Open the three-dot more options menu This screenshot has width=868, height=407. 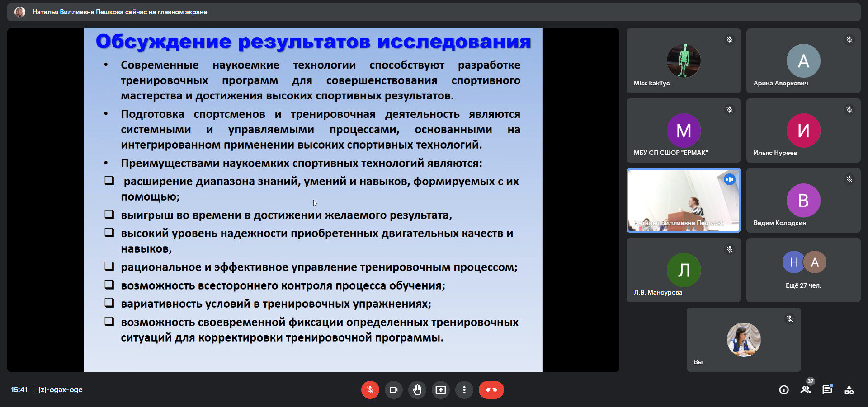tap(464, 390)
